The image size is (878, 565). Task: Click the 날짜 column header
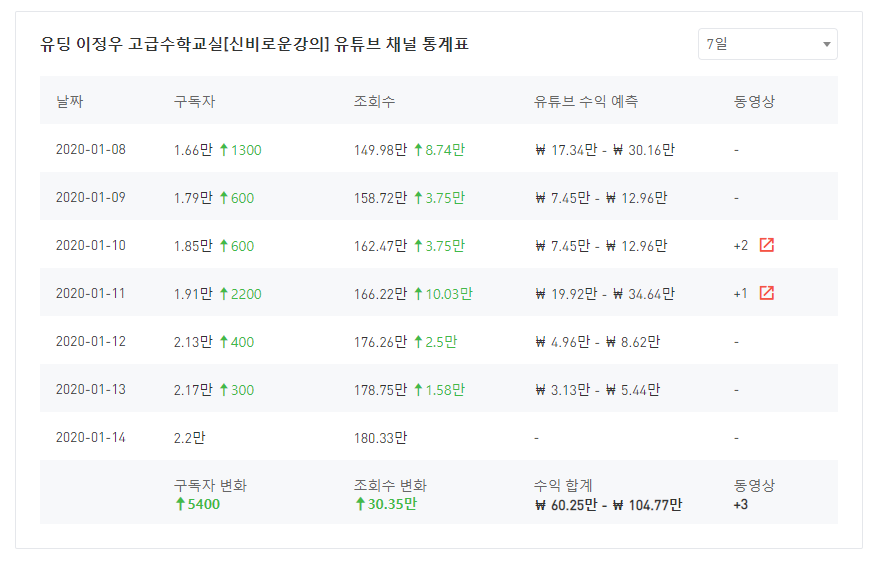tap(69, 101)
